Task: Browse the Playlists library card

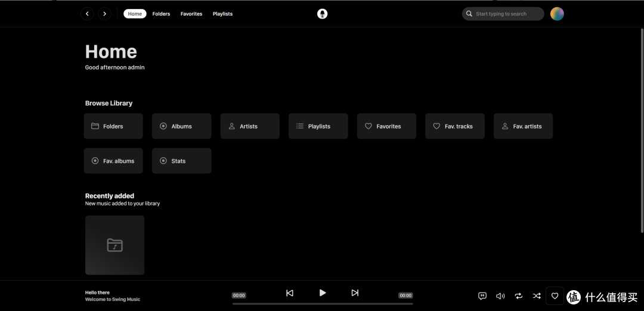Action: pyautogui.click(x=318, y=126)
